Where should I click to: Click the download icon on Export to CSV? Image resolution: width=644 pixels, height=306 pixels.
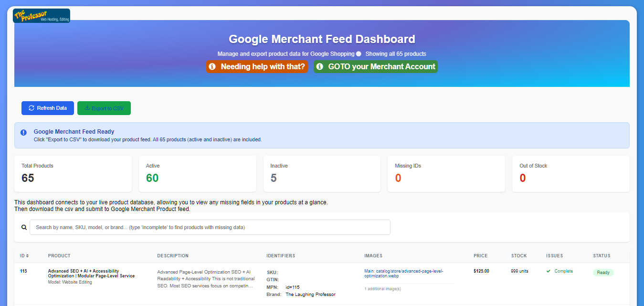tap(87, 108)
